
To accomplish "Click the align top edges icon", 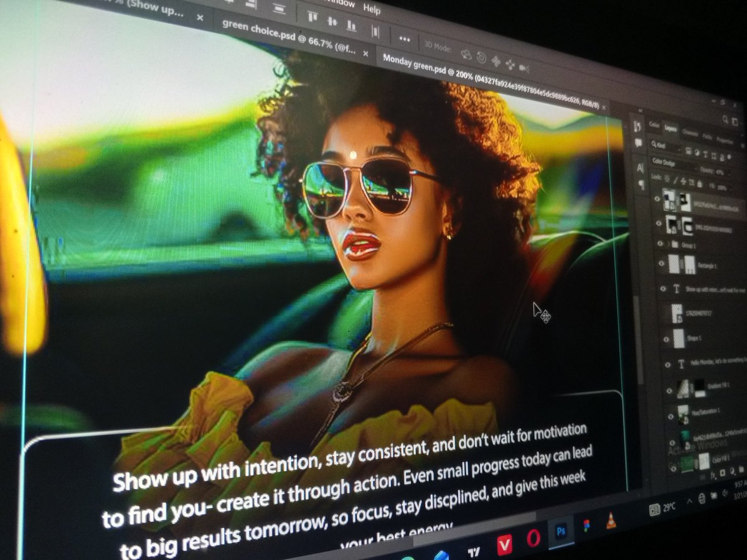I will pos(311,17).
